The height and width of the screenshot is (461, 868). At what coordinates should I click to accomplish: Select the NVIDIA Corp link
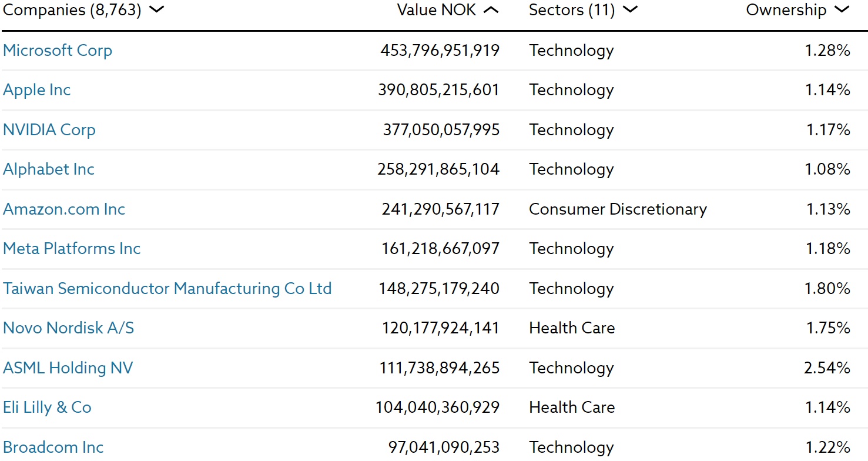pos(49,130)
